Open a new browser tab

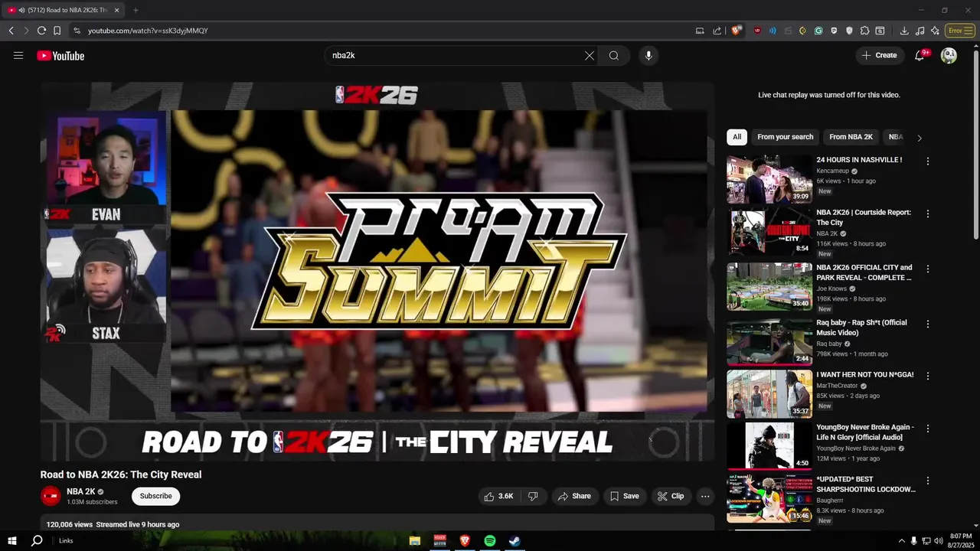click(x=136, y=10)
